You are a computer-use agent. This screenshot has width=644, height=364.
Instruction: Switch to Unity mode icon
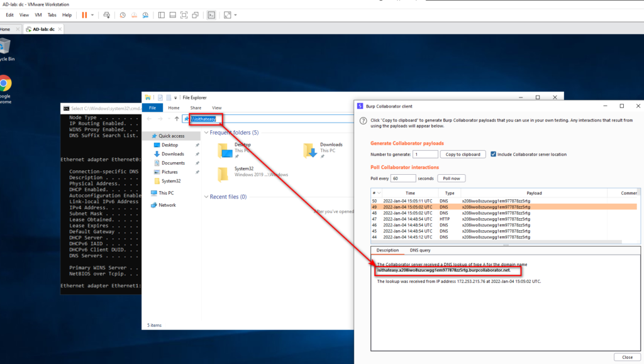point(196,15)
